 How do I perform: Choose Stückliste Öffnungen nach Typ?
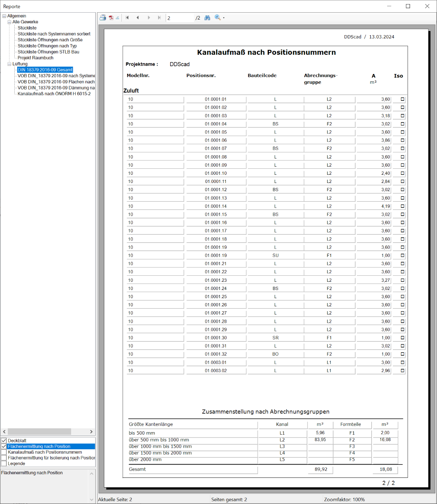coord(47,46)
